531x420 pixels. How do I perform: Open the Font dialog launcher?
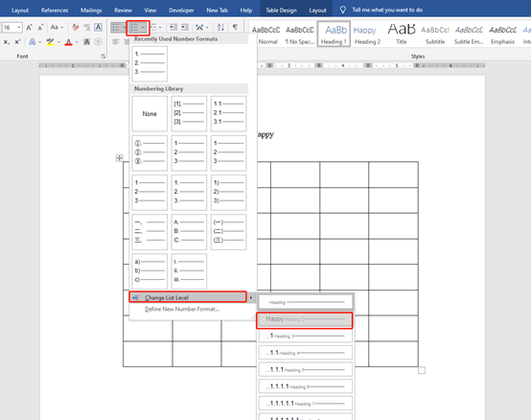point(103,57)
